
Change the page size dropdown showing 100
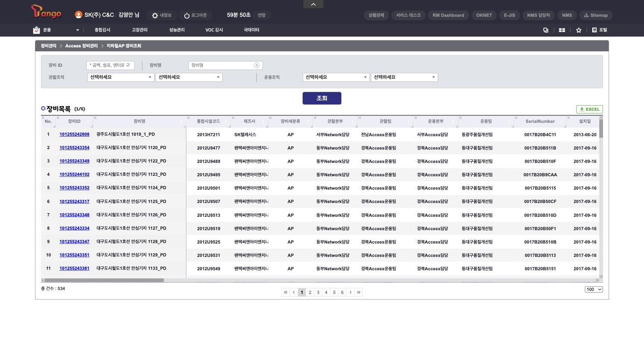[x=594, y=289]
